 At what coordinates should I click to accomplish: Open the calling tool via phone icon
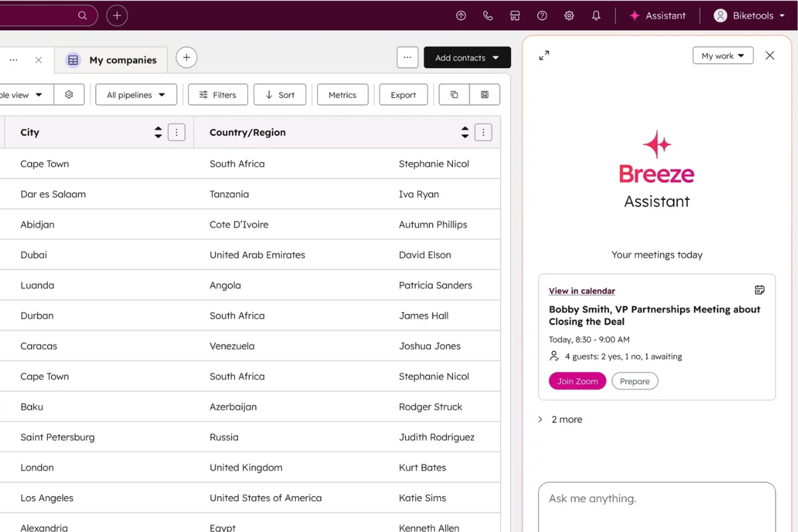(x=488, y=15)
